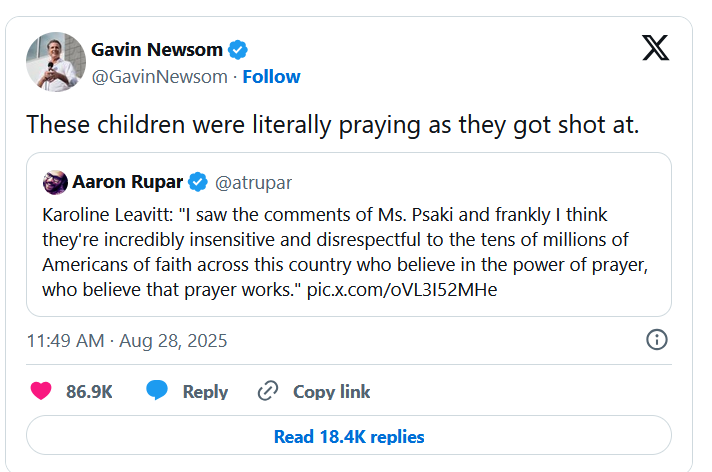Read 18.4K replies
This screenshot has width=712, height=472.
[x=349, y=437]
